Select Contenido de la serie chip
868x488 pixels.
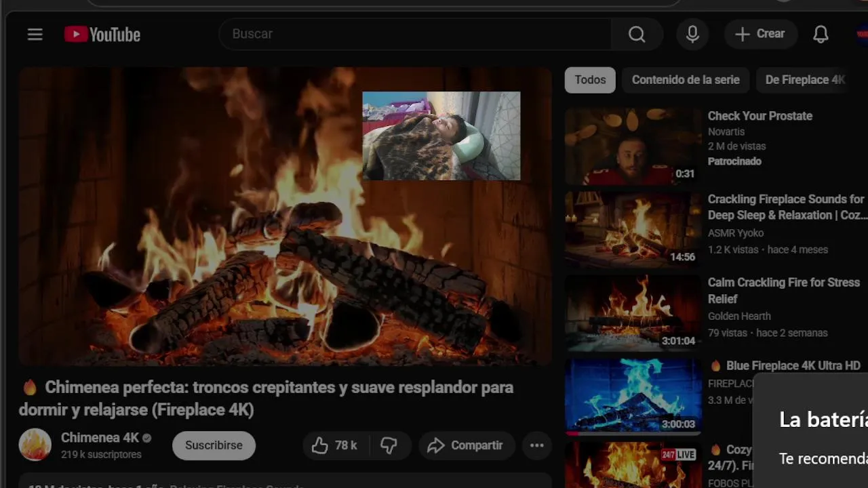tap(686, 80)
